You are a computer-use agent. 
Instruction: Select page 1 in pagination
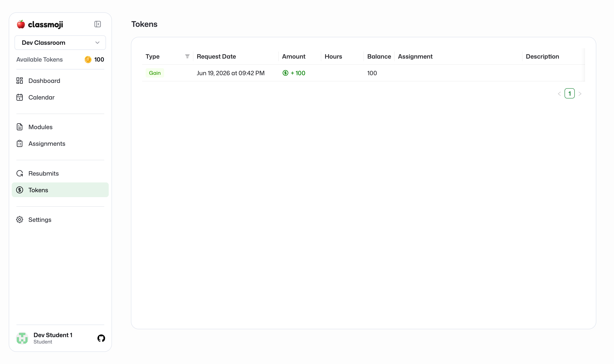(569, 94)
